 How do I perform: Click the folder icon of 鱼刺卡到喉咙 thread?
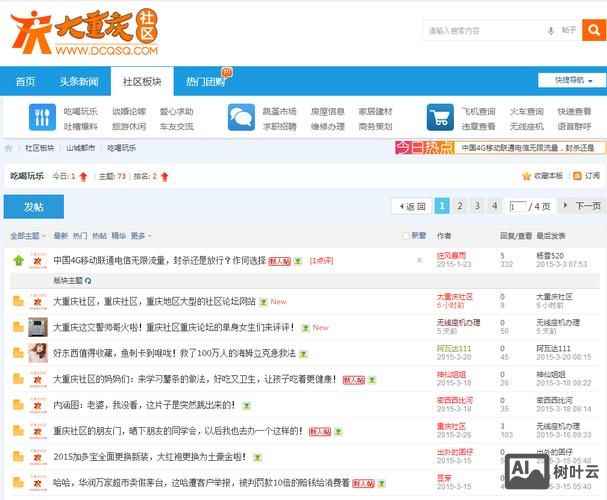click(18, 353)
